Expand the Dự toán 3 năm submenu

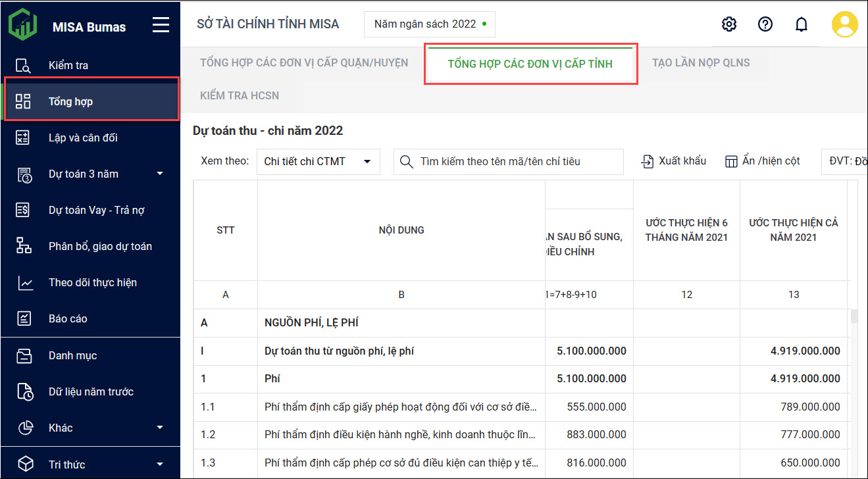pos(160,174)
